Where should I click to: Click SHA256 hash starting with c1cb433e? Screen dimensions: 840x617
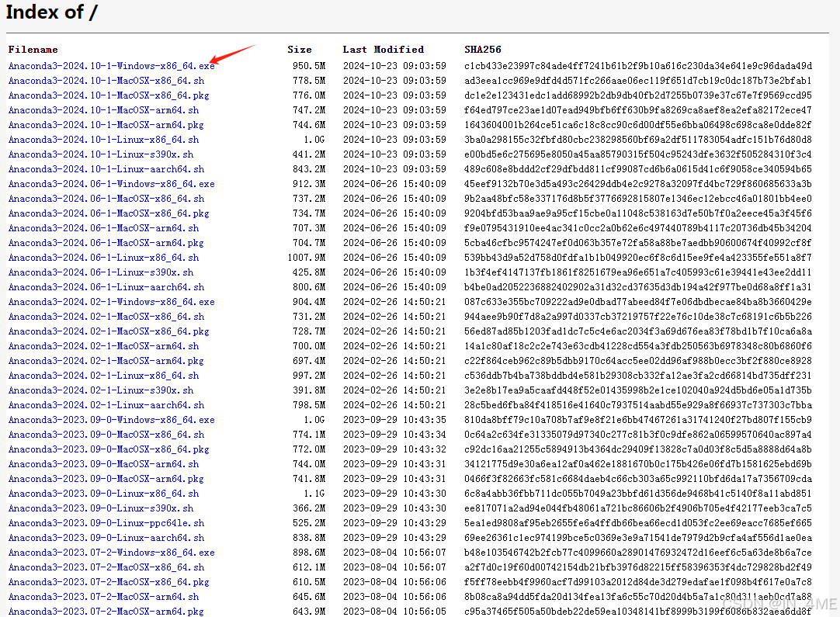(x=638, y=66)
